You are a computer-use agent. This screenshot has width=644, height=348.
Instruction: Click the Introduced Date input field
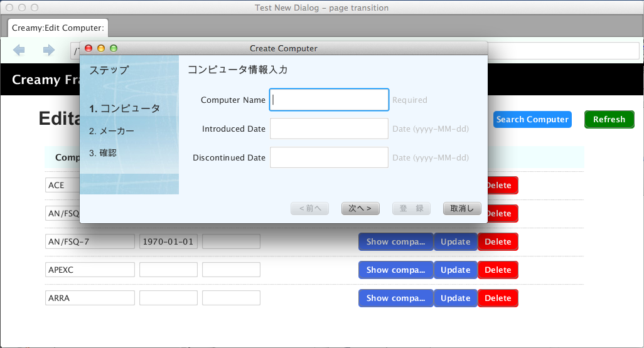coord(329,129)
